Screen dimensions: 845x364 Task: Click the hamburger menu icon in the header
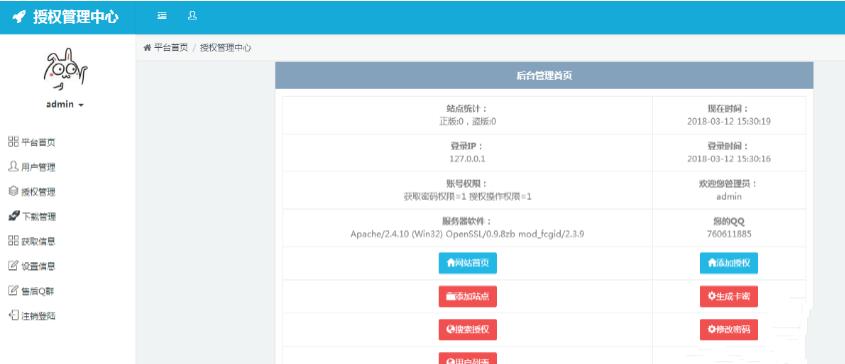(162, 16)
